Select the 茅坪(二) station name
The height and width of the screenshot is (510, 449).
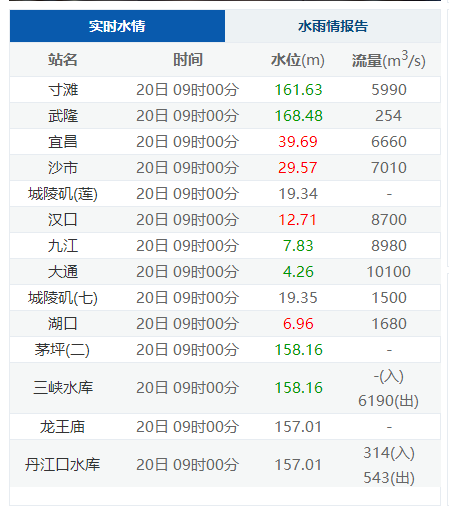pos(62,350)
